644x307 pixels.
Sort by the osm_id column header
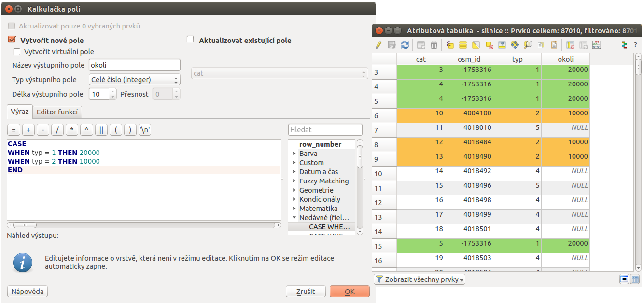pyautogui.click(x=469, y=59)
